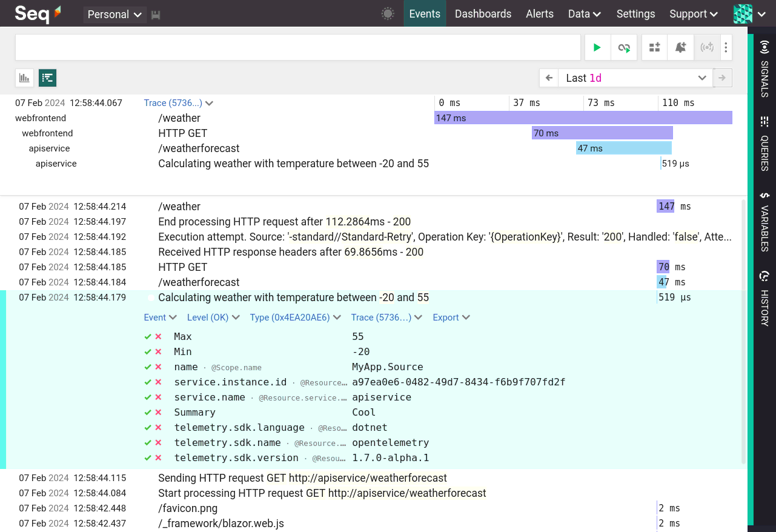Open the Personal workspace dropdown
Image resolution: width=776 pixels, height=532 pixels.
point(114,15)
